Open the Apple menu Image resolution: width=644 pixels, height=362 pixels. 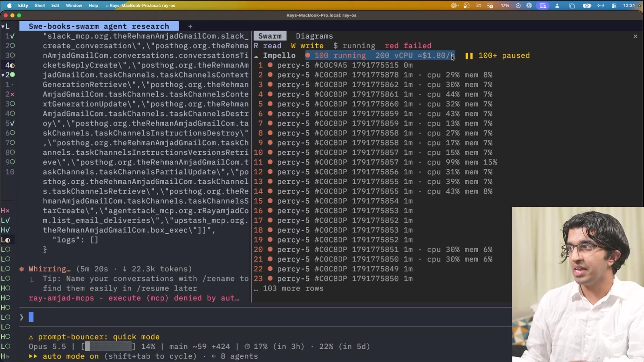point(9,5)
